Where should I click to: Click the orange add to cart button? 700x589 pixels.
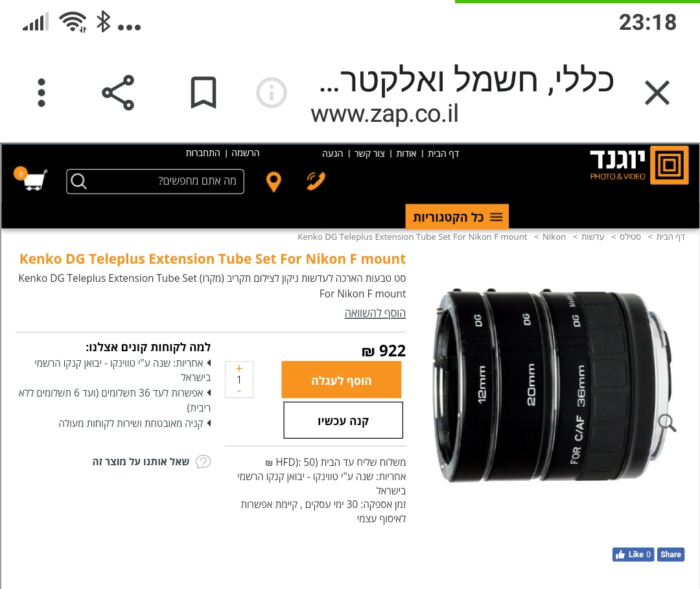[342, 380]
